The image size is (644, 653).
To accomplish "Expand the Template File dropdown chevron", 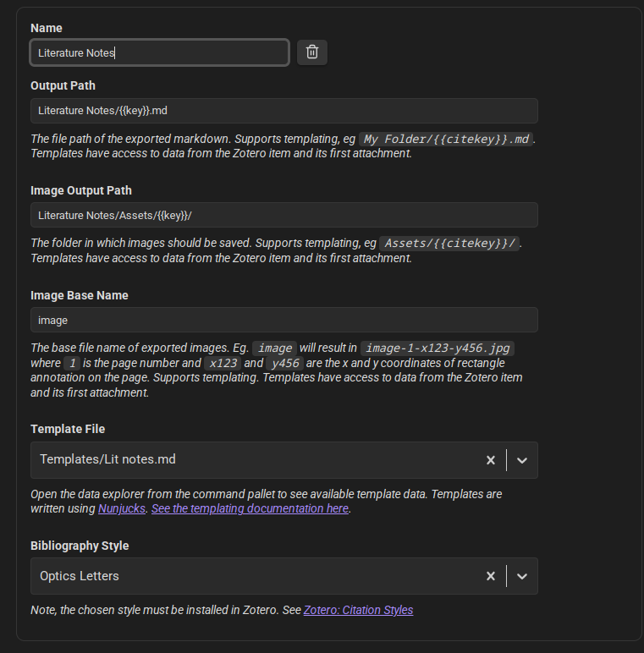I will [522, 460].
